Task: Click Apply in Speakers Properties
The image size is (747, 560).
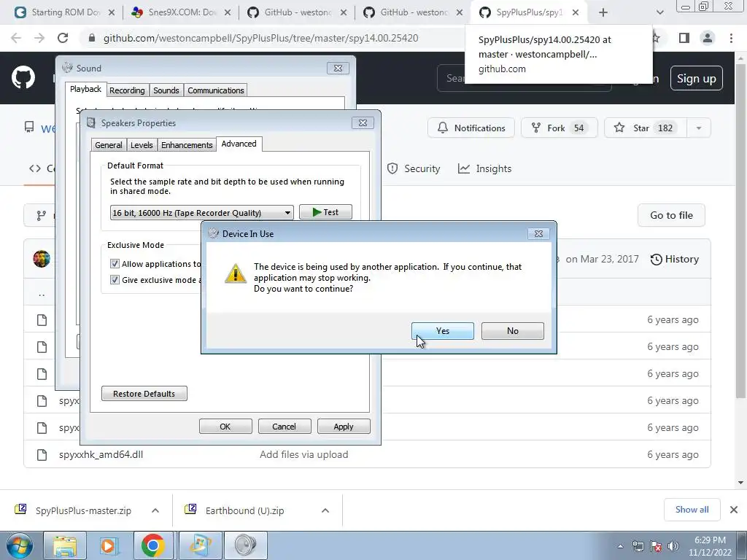Action: pyautogui.click(x=344, y=426)
